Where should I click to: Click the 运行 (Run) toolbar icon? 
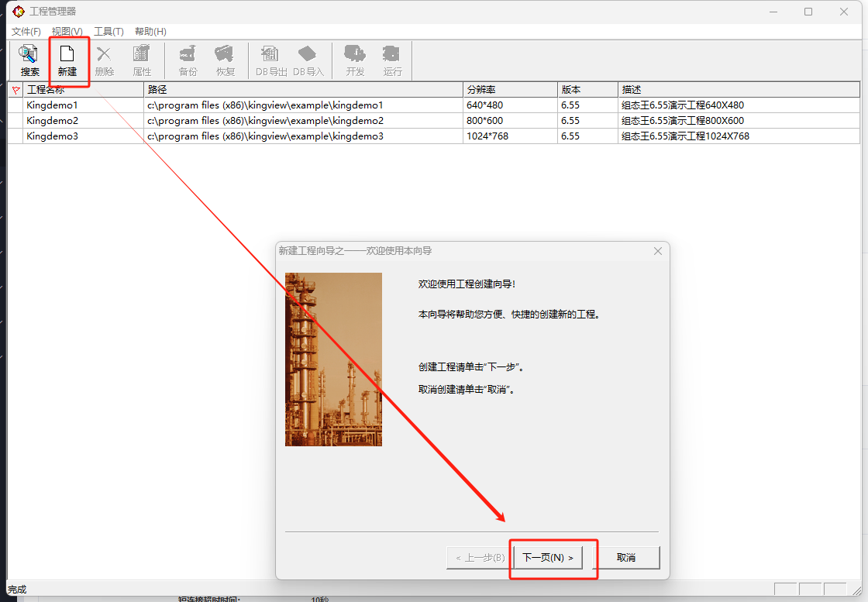pyautogui.click(x=392, y=60)
